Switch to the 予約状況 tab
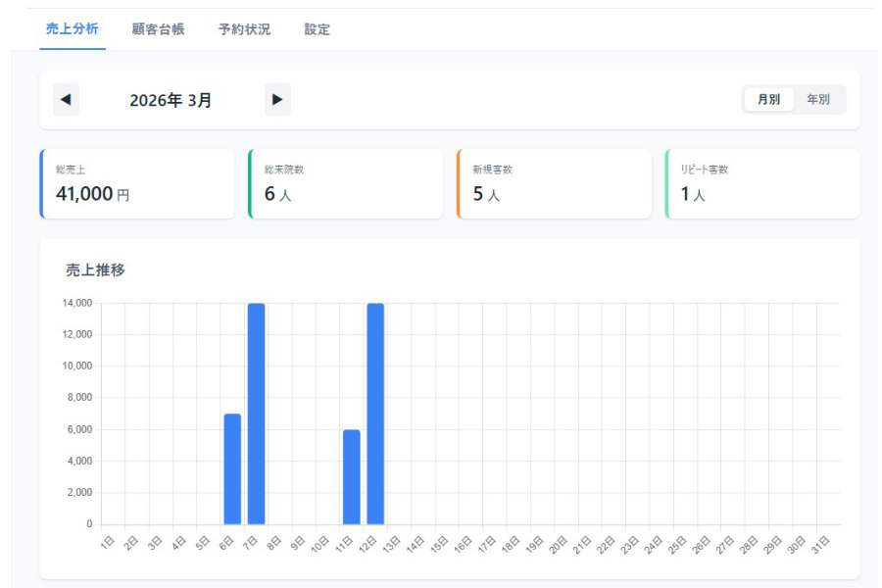 coord(244,29)
